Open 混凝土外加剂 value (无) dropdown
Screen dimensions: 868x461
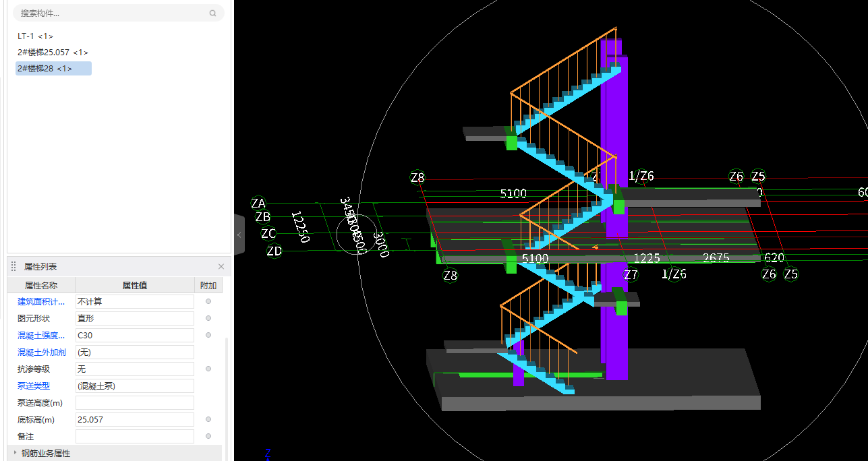click(x=135, y=352)
